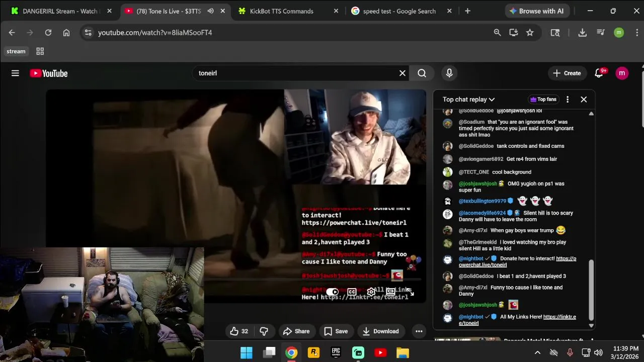Open chat options three-dot menu
Viewport: 644px width, 362px height.
pos(568,100)
